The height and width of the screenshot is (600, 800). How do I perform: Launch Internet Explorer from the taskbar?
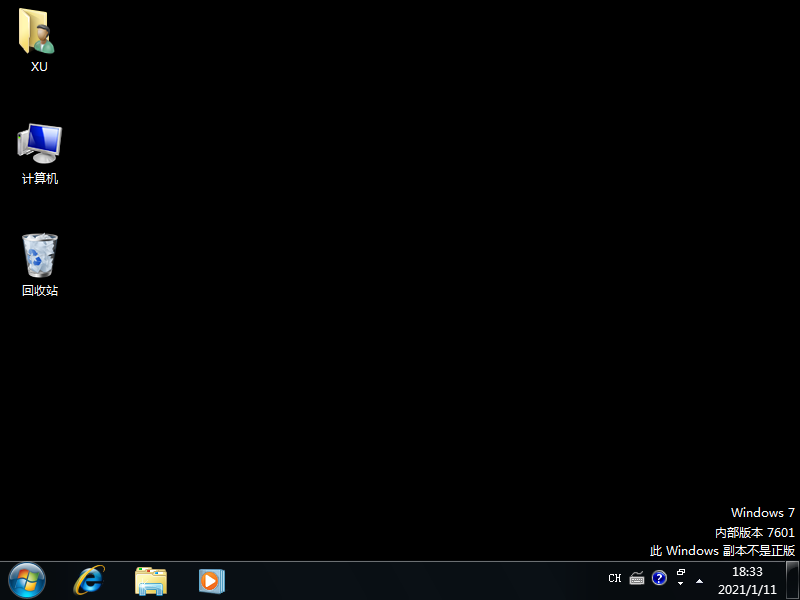(x=89, y=580)
